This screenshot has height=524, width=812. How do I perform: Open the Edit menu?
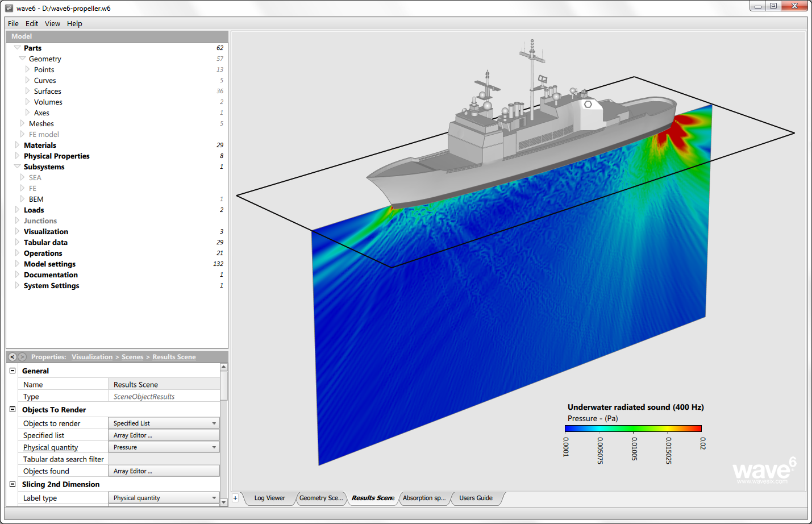[32, 23]
